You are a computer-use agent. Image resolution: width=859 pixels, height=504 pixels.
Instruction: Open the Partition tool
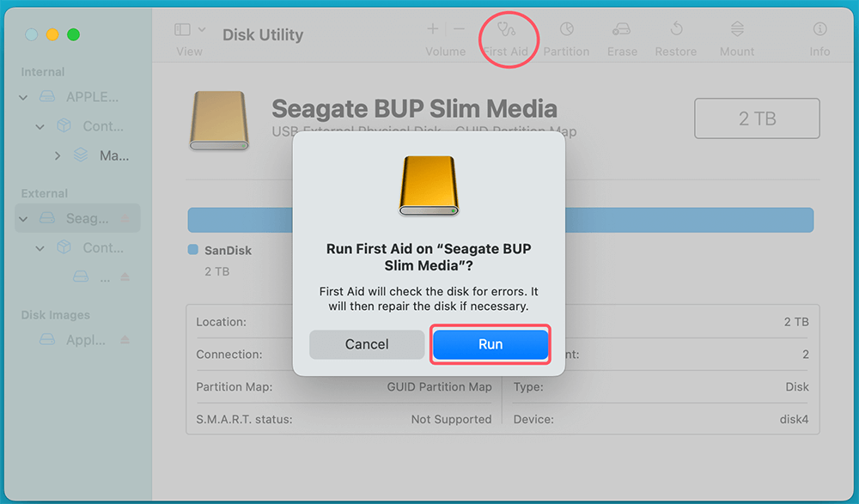pos(566,30)
